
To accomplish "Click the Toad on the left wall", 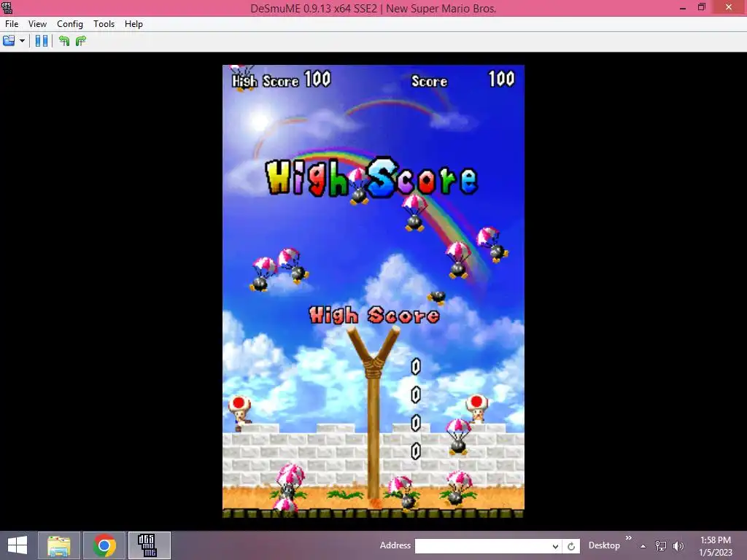I will (239, 413).
